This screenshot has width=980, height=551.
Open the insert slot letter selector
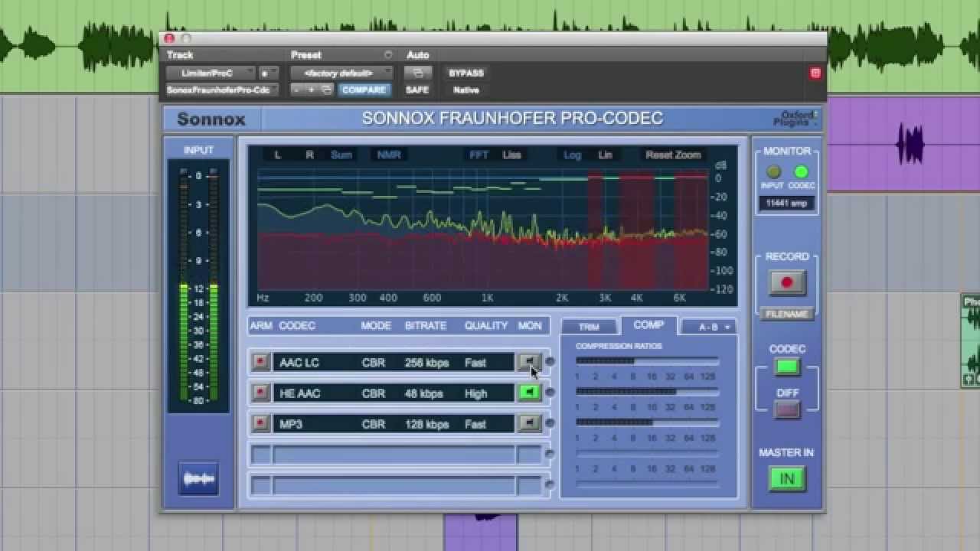click(268, 73)
